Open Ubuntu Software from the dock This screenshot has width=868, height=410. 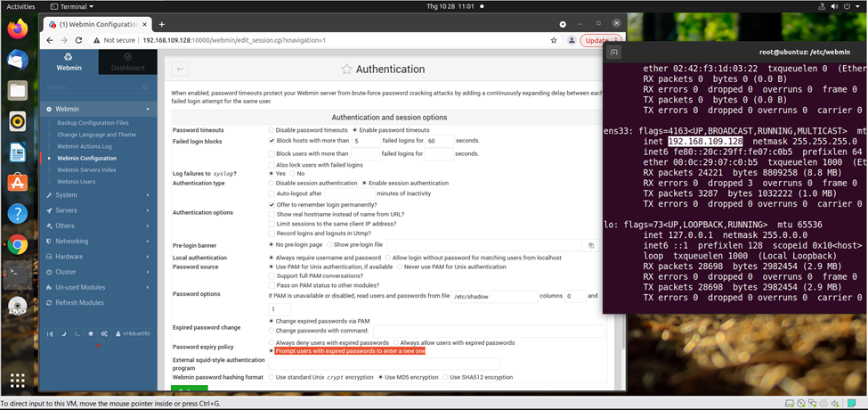pos(18,183)
